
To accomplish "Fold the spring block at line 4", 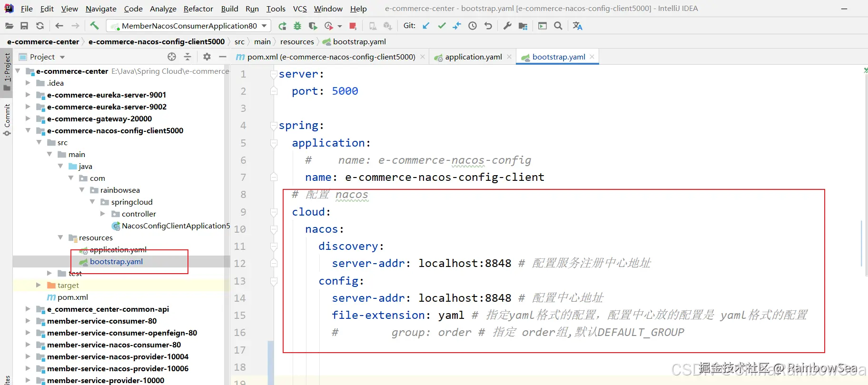I will point(274,126).
